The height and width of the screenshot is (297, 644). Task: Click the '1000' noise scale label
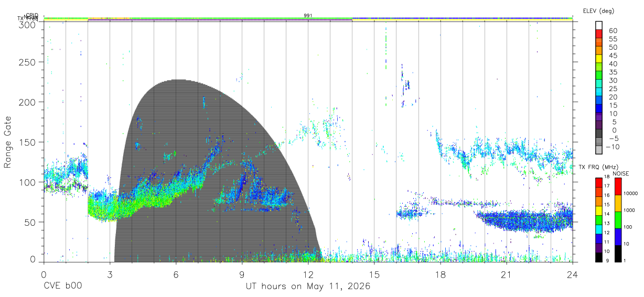[630, 210]
